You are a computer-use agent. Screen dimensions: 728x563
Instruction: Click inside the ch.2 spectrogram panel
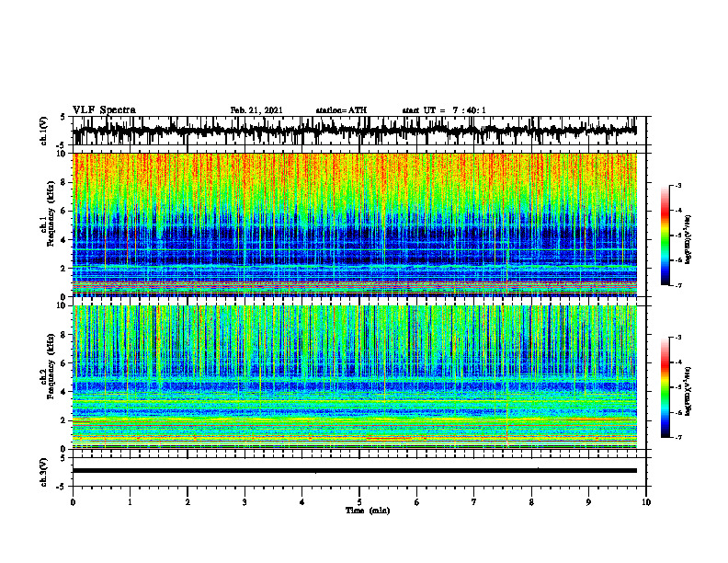coord(354,377)
